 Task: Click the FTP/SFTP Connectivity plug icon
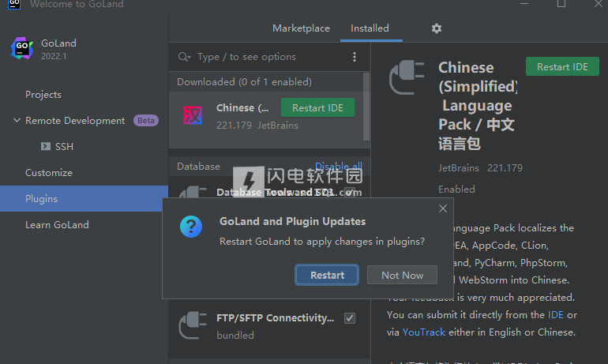point(193,325)
